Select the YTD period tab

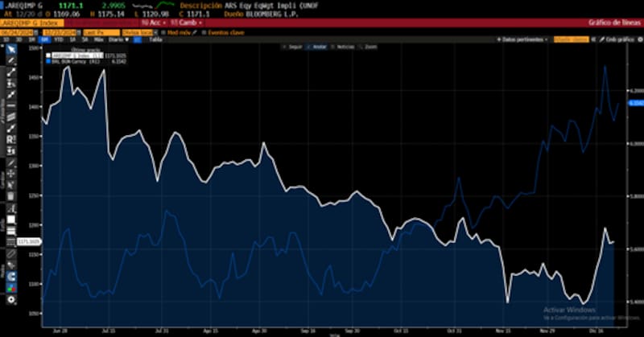57,39
